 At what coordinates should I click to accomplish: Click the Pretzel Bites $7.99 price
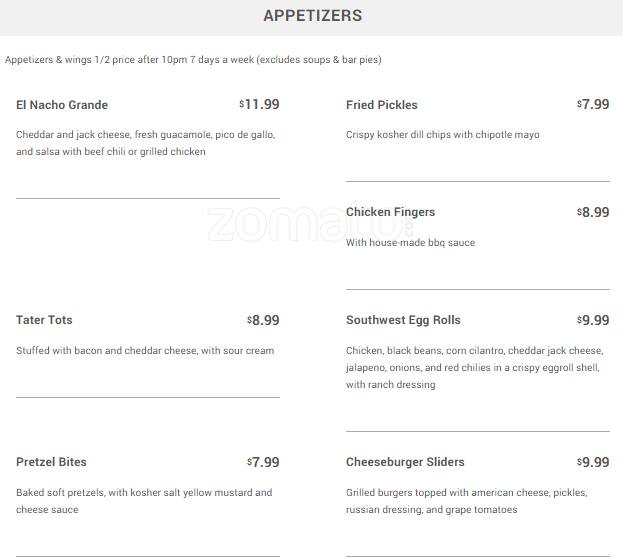pyautogui.click(x=263, y=462)
